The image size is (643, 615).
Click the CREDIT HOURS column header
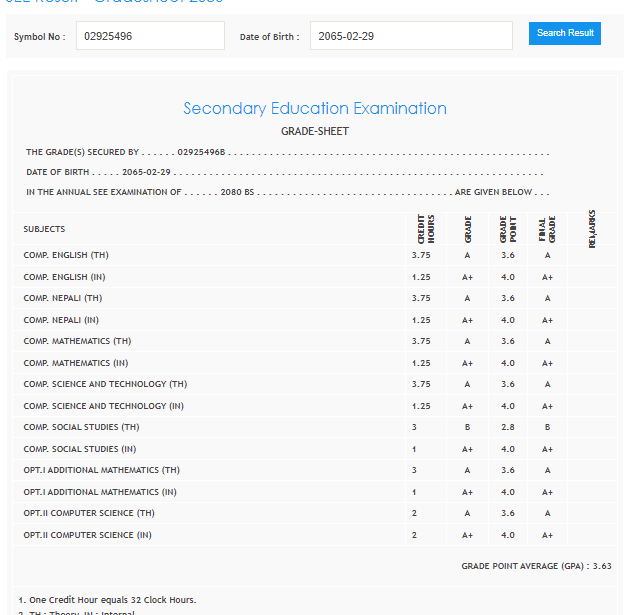(425, 229)
